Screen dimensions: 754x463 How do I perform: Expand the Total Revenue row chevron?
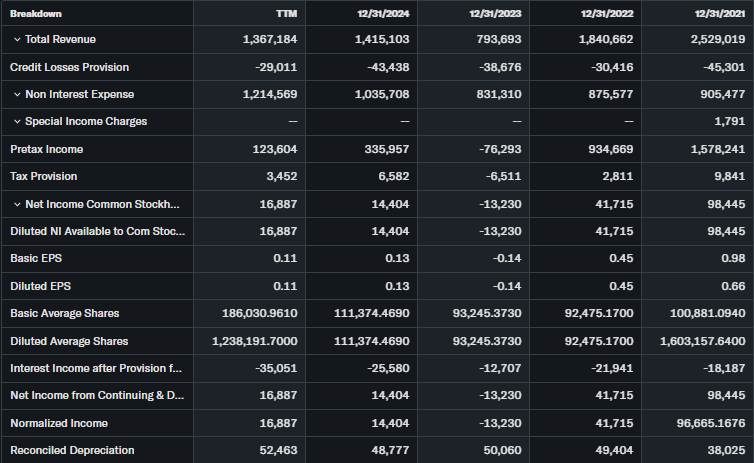tap(17, 39)
